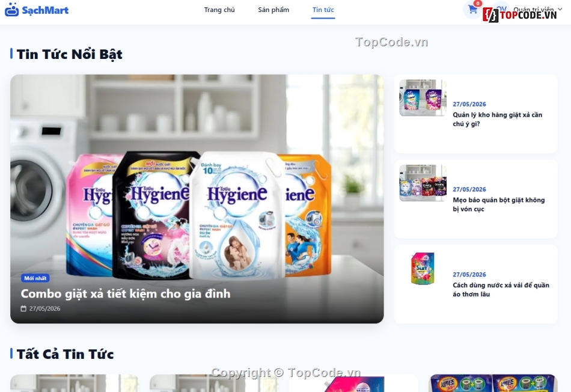Click date above Mẹo bảo quản bột giặt title
The height and width of the screenshot is (392, 571).
(x=469, y=189)
